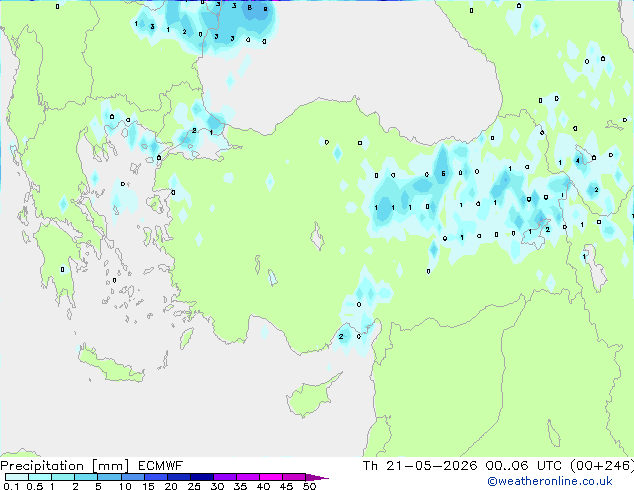The height and width of the screenshot is (490, 634).
Task: Click the 30 mm purple legend swatch
Action: [224, 477]
